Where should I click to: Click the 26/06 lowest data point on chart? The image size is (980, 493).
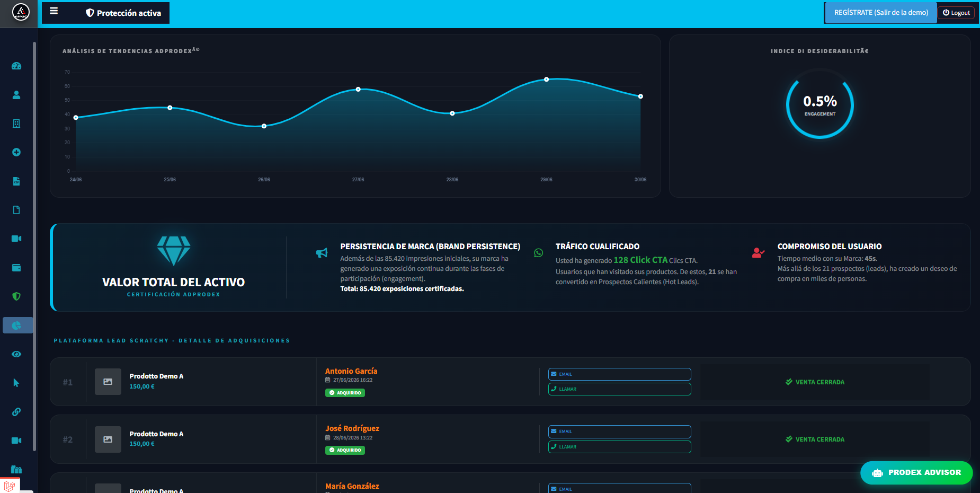click(x=264, y=126)
